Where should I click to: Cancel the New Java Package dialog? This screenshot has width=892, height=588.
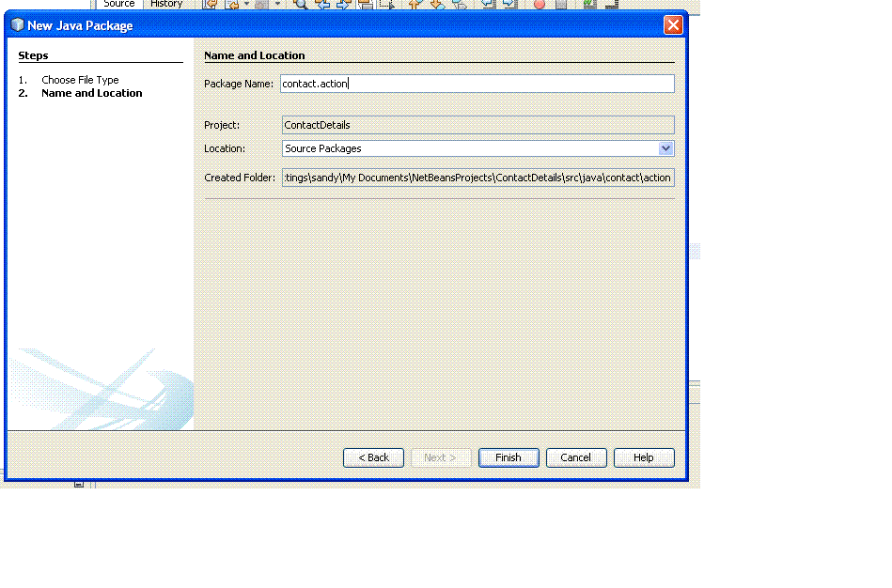[576, 457]
